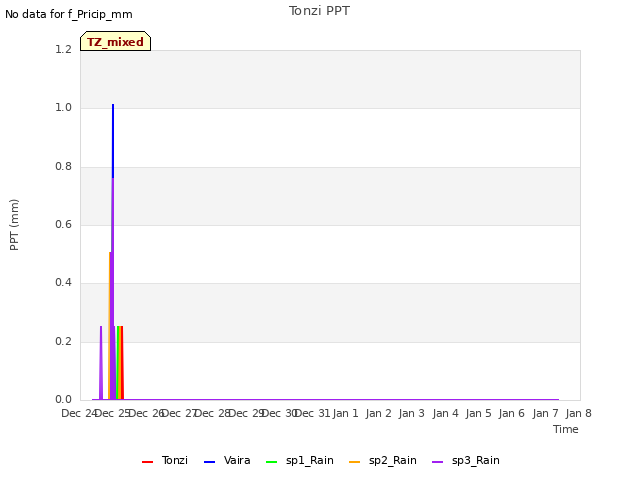Viewport: 640px width, 480px height.
Task: Click the TZ_mixed annotation label
Action: click(116, 41)
